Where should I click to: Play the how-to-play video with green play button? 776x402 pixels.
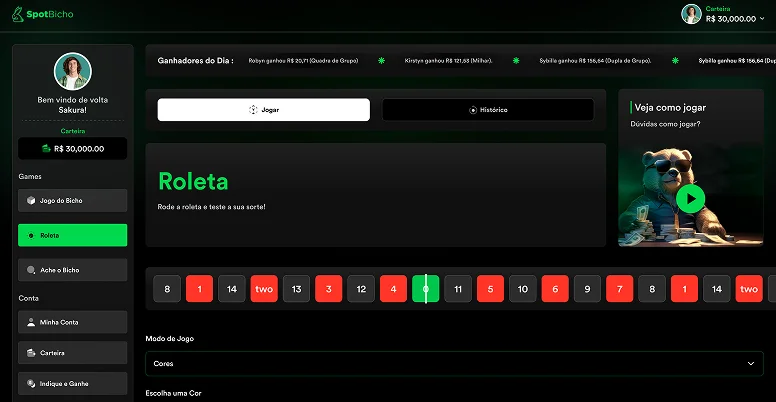click(690, 199)
